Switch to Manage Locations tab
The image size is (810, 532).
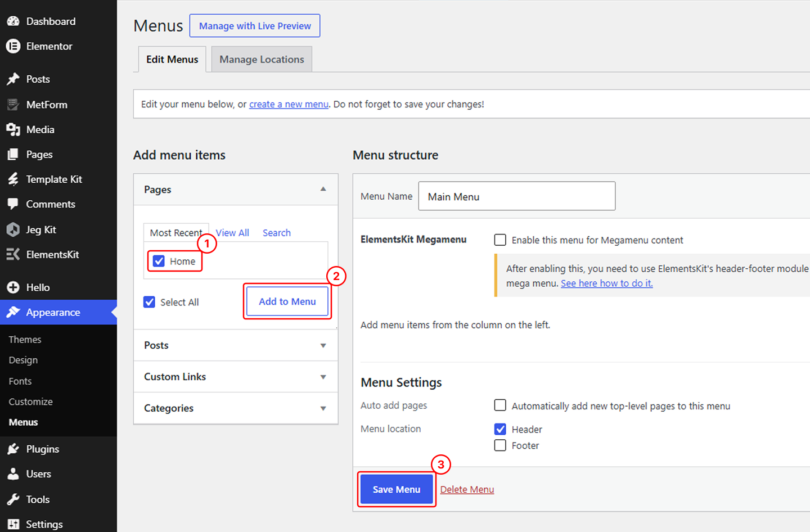click(262, 59)
